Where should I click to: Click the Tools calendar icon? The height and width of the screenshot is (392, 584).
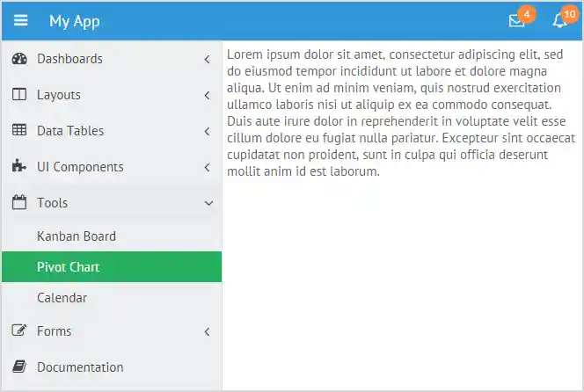tap(19, 203)
